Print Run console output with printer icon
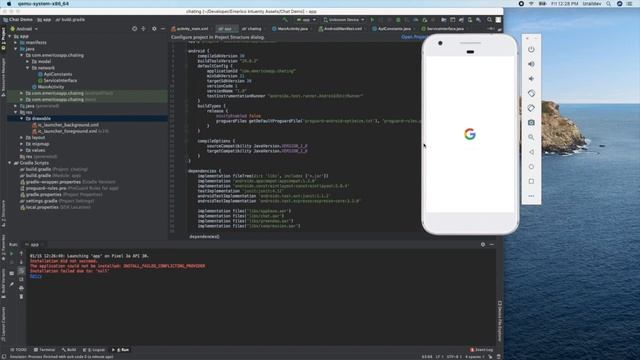Screen dimensions: 640x360 click(21, 288)
